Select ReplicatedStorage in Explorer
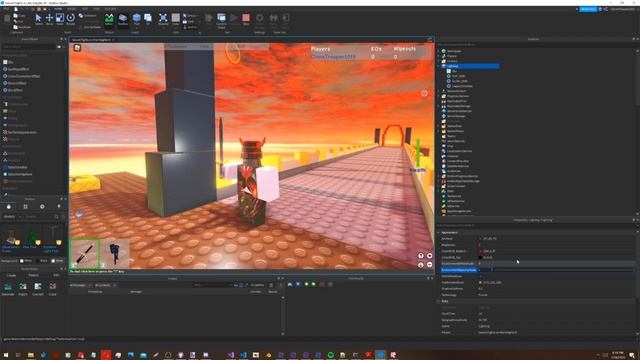The image size is (640, 360). point(459,106)
